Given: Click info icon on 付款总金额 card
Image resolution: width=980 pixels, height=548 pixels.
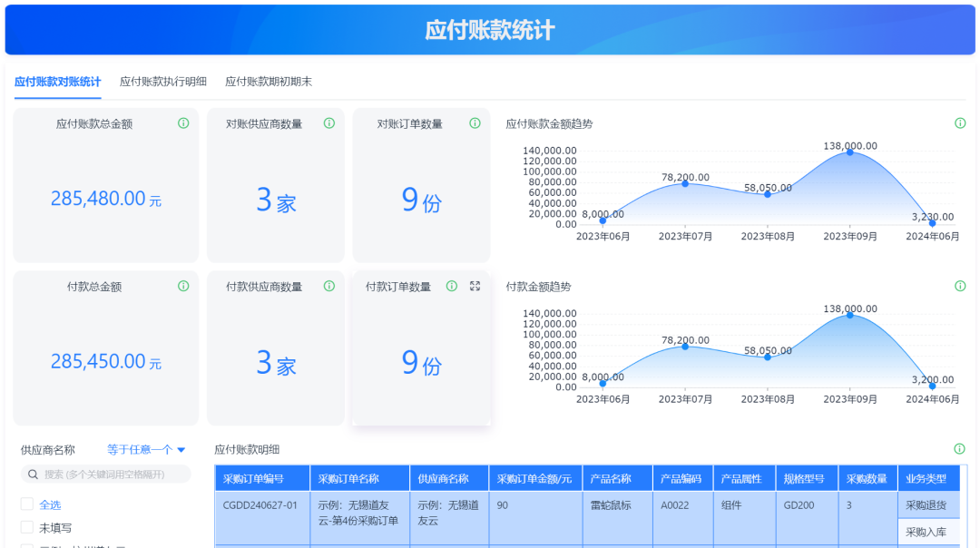Looking at the screenshot, I should pyautogui.click(x=183, y=287).
